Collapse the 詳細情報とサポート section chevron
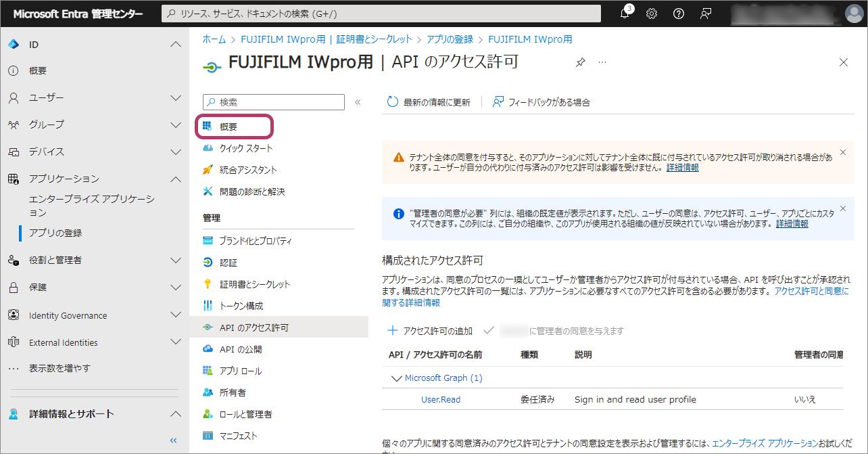868x454 pixels. pyautogui.click(x=176, y=414)
